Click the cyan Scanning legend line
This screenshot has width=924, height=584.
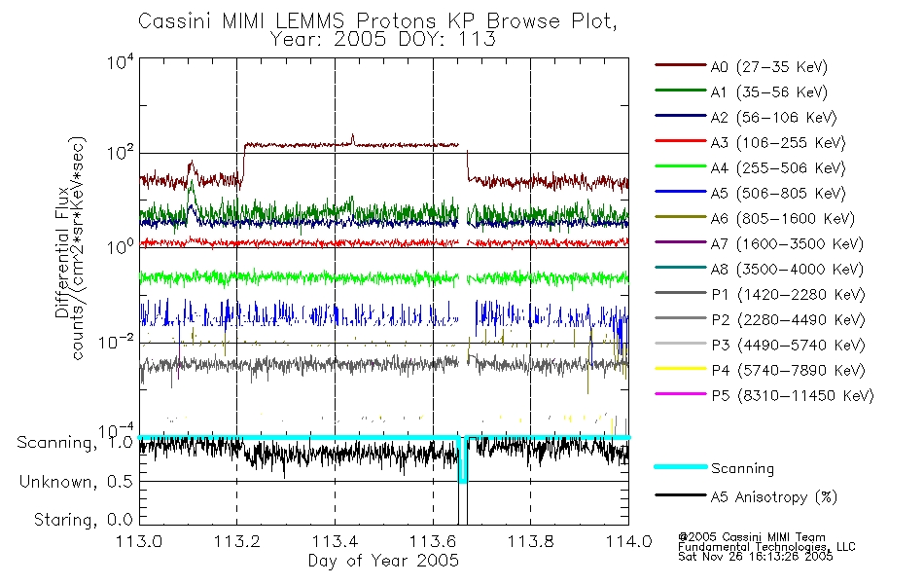pyautogui.click(x=680, y=466)
